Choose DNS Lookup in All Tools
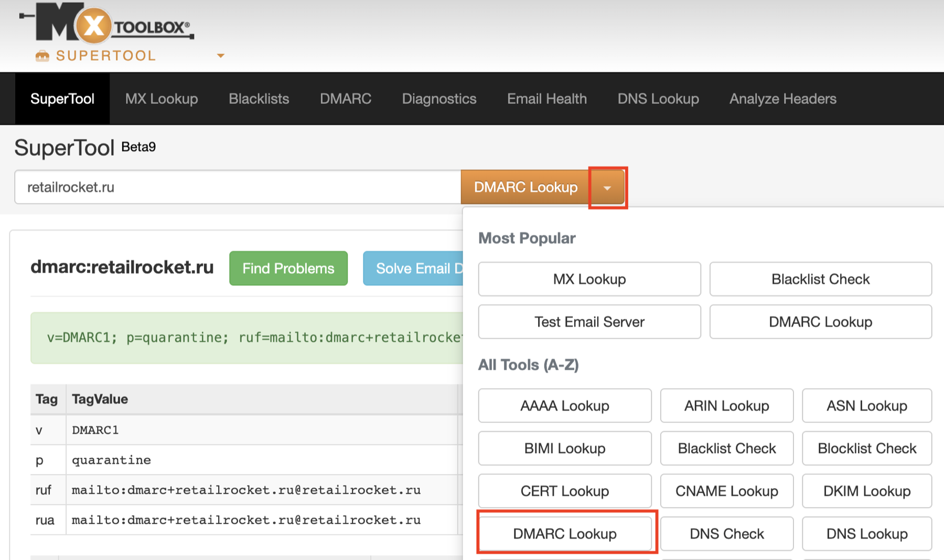The height and width of the screenshot is (560, 944). point(867,534)
